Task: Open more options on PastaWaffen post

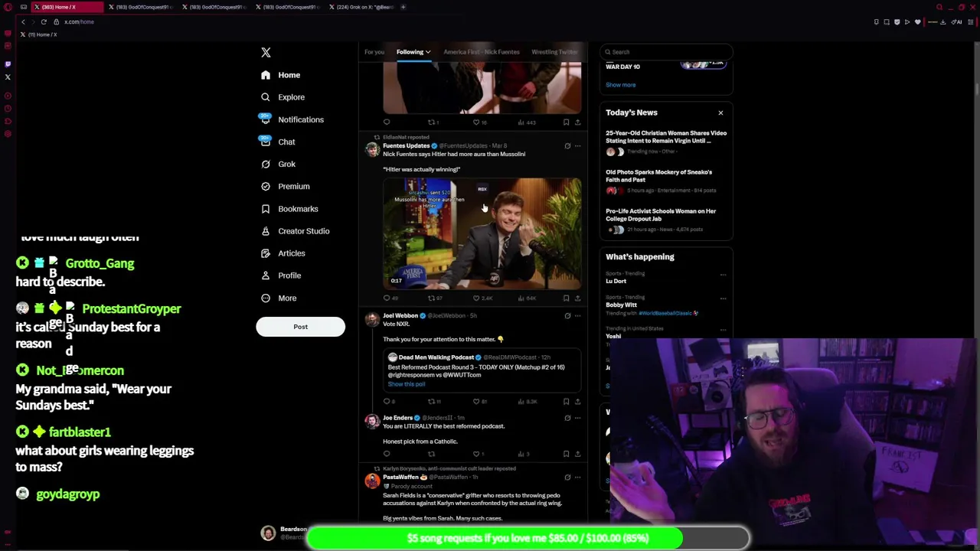Action: tap(578, 478)
